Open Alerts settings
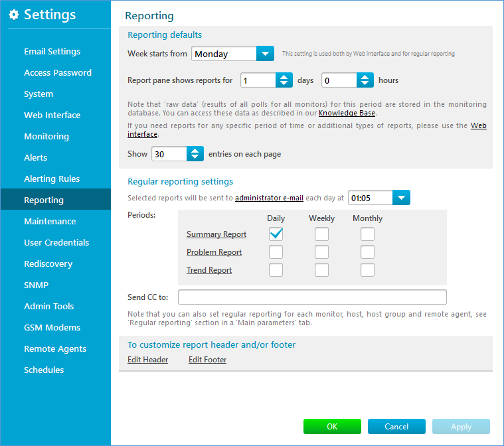Viewport: 504px width, 446px height. (x=36, y=157)
